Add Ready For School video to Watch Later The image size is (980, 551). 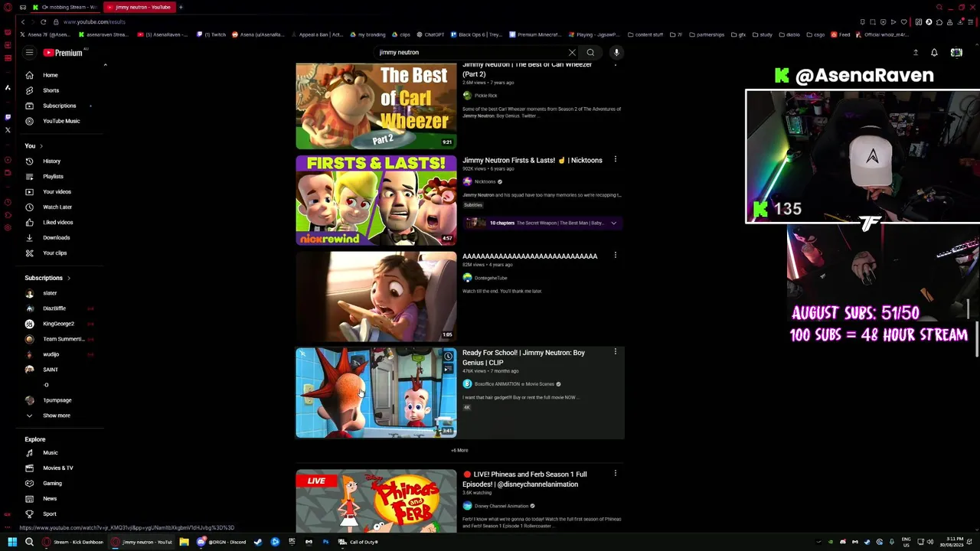click(449, 357)
